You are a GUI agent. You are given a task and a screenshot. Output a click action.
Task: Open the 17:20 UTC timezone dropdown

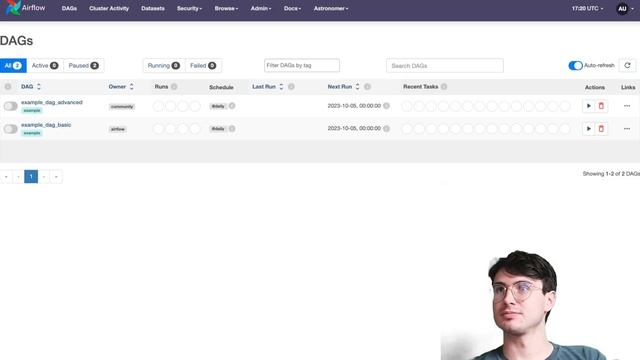[x=587, y=8]
